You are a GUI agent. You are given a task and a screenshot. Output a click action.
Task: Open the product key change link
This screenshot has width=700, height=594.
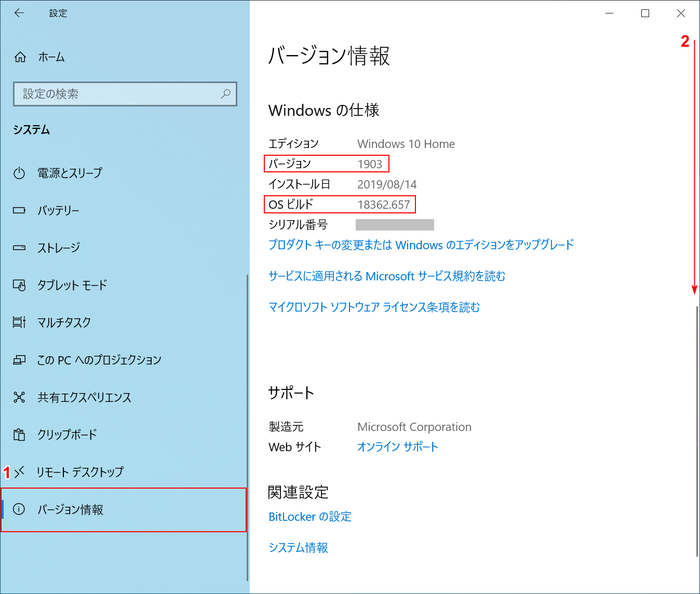click(421, 245)
